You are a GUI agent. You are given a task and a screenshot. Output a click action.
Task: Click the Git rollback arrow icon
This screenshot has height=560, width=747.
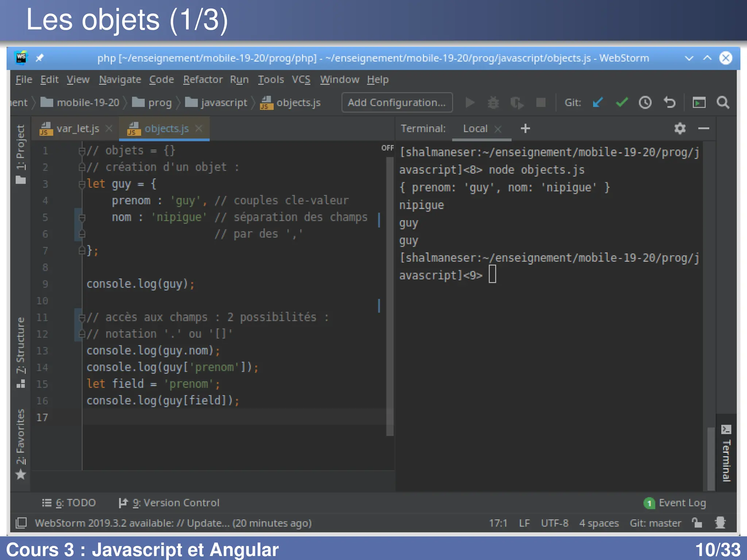pos(669,102)
